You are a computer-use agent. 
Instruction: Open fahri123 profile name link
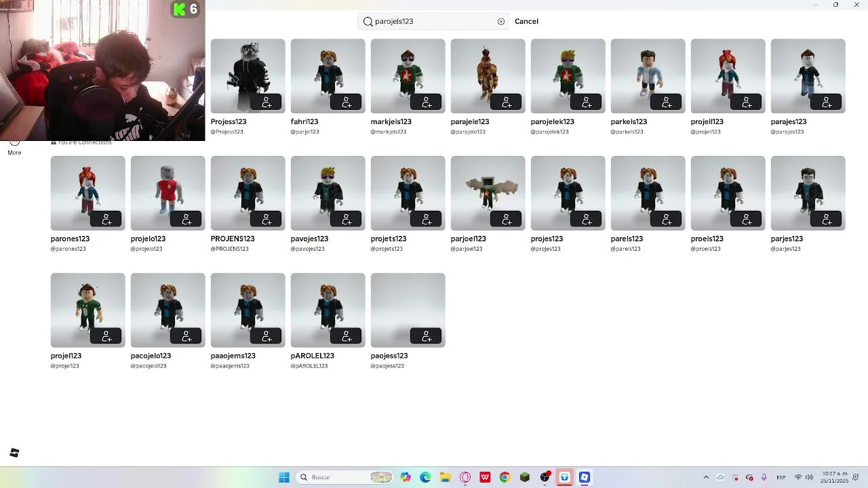[304, 122]
